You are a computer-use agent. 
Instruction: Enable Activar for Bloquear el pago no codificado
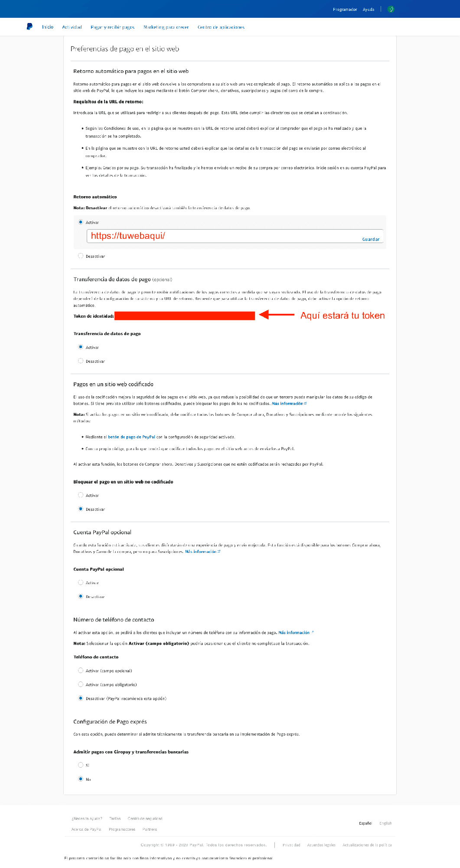pos(81,495)
